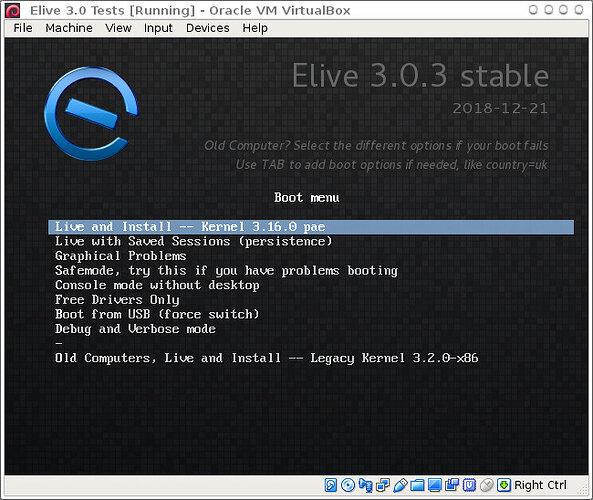593x500 pixels.
Task: Click the video capture indicator icon
Action: [x=452, y=485]
